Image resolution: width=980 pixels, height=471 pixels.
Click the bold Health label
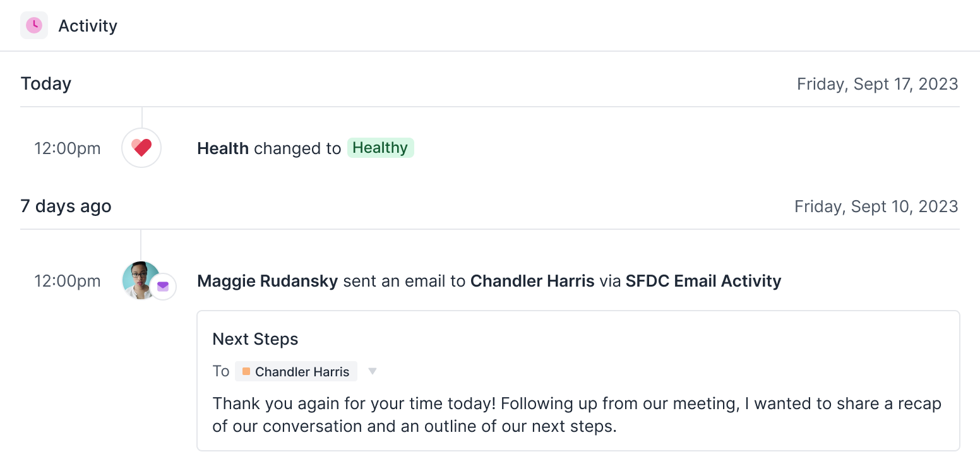tap(223, 148)
